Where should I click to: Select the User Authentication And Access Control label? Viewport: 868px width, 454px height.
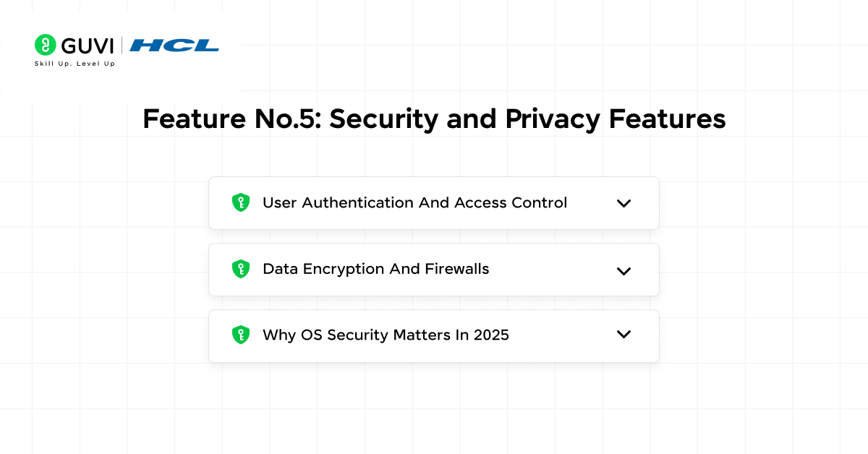[414, 203]
